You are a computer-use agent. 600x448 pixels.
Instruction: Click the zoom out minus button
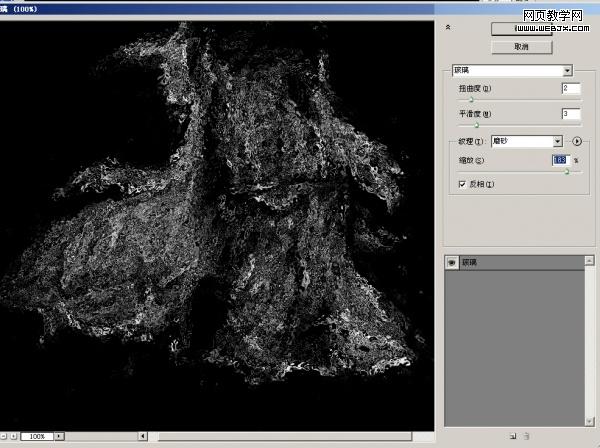click(5, 437)
